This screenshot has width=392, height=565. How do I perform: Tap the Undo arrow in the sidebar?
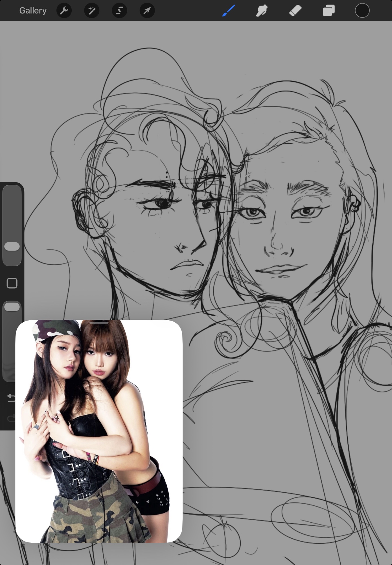11,398
